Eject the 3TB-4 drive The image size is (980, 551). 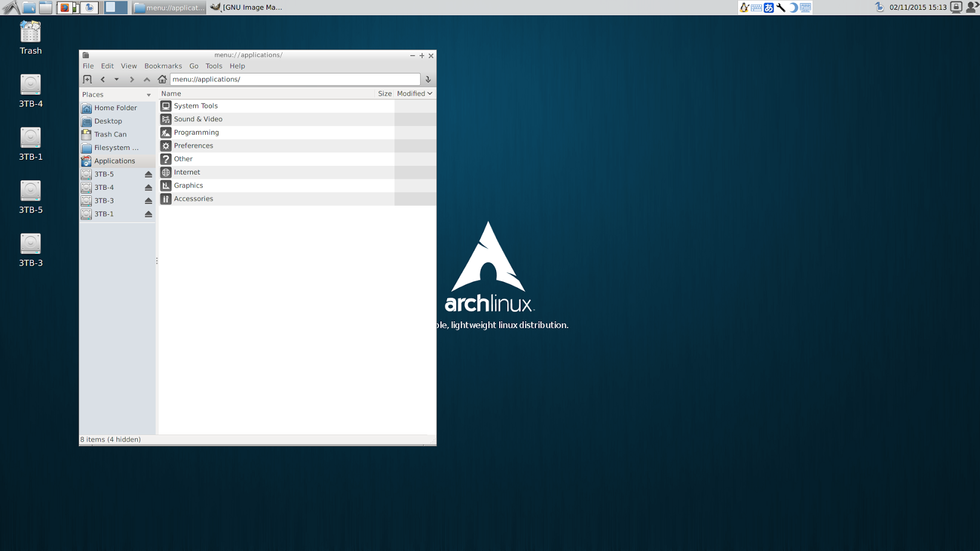(148, 188)
